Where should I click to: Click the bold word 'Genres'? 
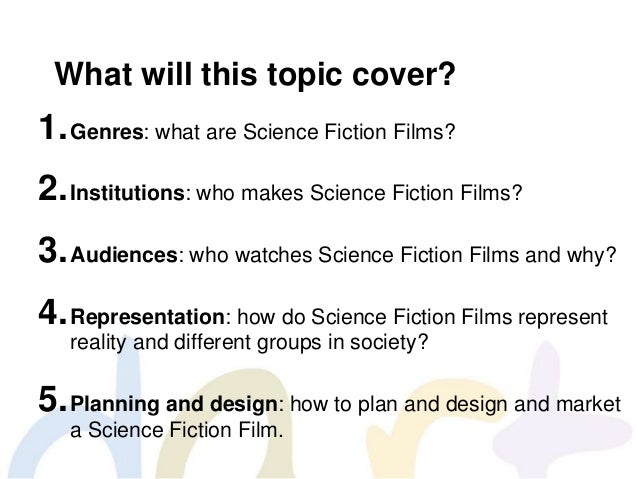click(107, 132)
